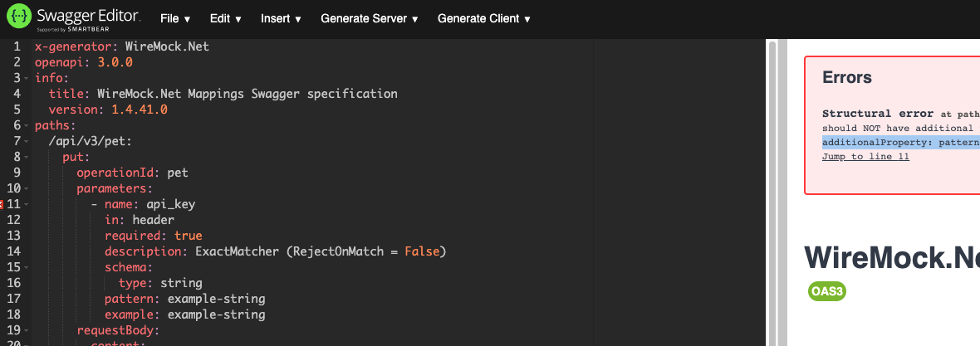Open the Insert menu
The height and width of the screenshot is (346, 980).
(x=282, y=19)
